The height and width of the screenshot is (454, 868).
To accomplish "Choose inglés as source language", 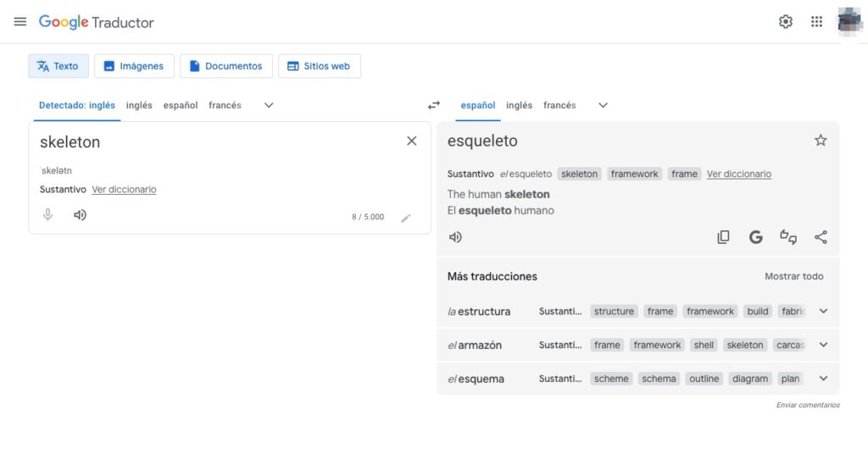I will [x=139, y=105].
